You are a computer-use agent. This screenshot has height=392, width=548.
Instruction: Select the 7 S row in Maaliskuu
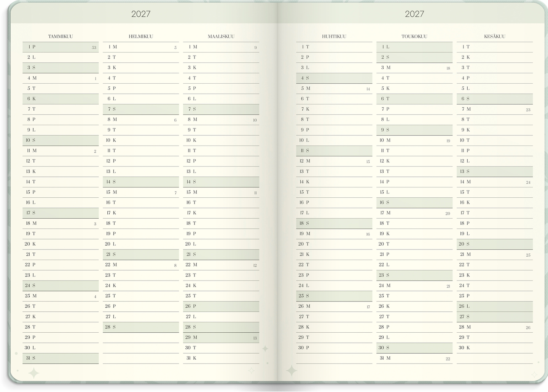221,109
